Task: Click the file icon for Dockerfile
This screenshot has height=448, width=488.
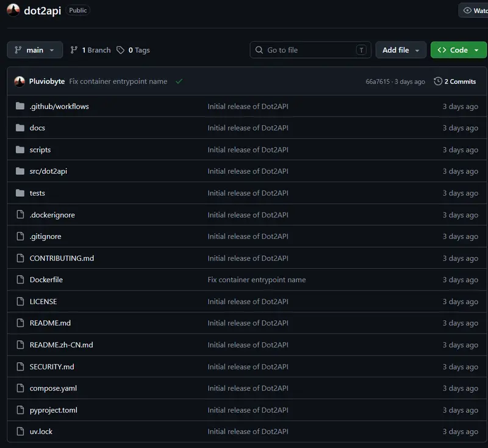Action: 20,280
